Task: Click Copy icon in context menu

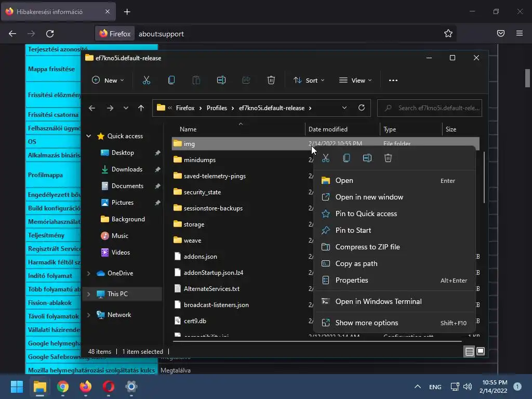Action: pos(347,158)
